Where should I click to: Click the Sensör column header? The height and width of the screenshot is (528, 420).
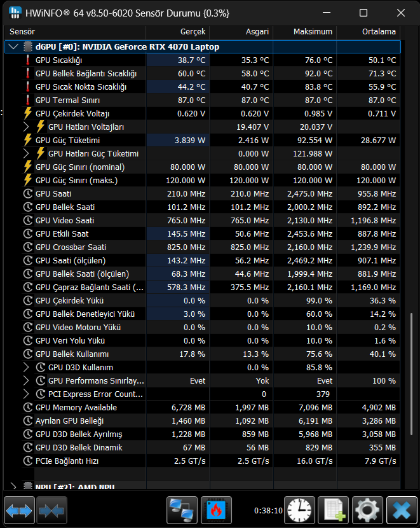[76, 32]
